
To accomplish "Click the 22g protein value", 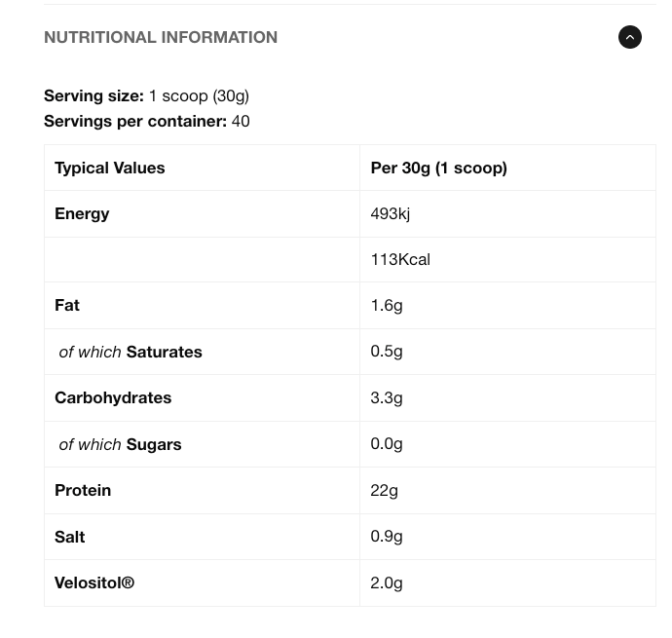I will pyautogui.click(x=384, y=490).
